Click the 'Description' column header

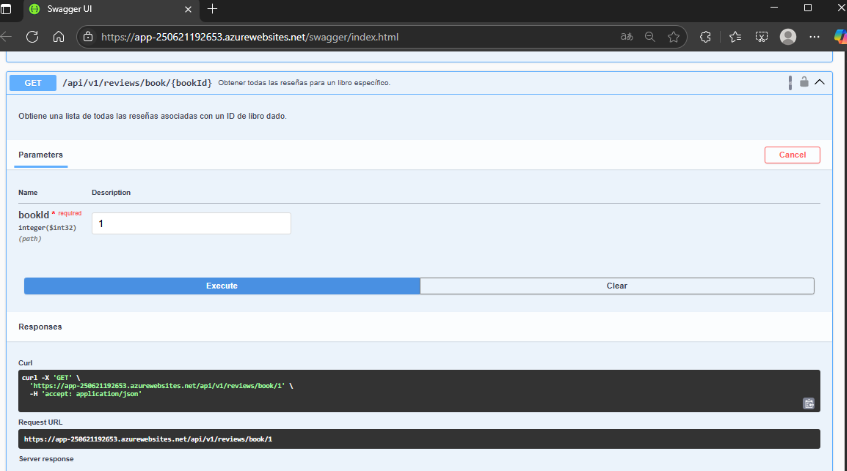click(111, 192)
